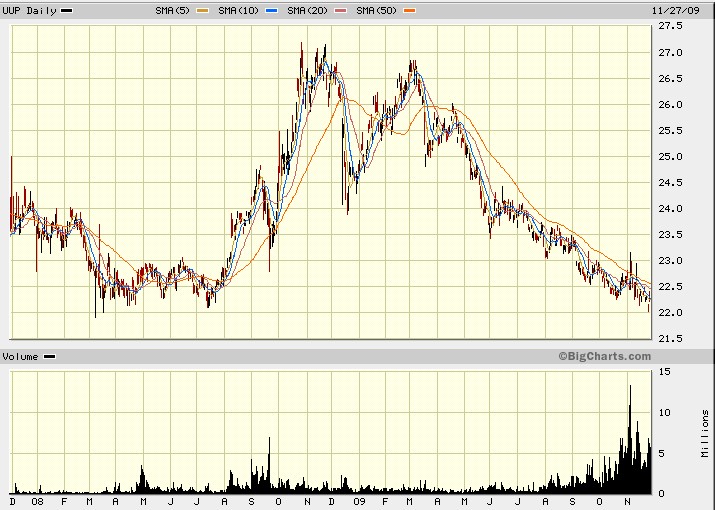Image resolution: width=715 pixels, height=510 pixels.
Task: Click the 08 year marker on time axis
Action: click(x=37, y=502)
